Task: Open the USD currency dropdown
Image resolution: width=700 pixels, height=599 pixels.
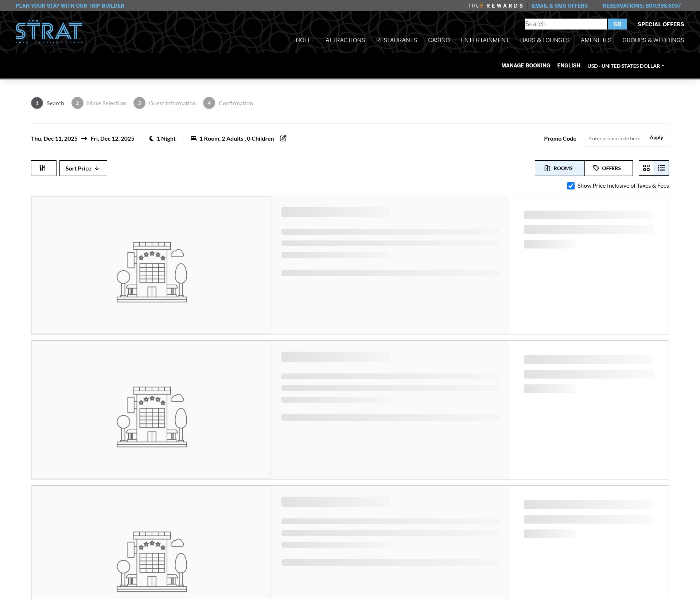Action: [x=626, y=66]
